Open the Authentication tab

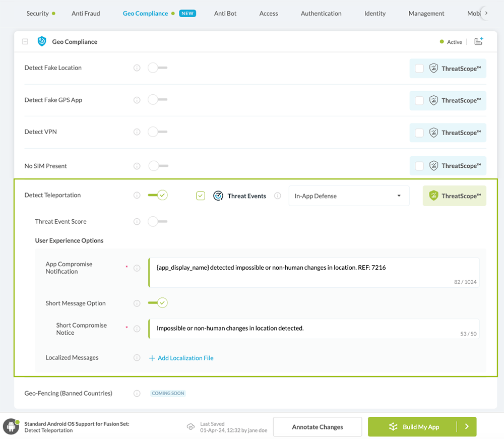click(321, 14)
